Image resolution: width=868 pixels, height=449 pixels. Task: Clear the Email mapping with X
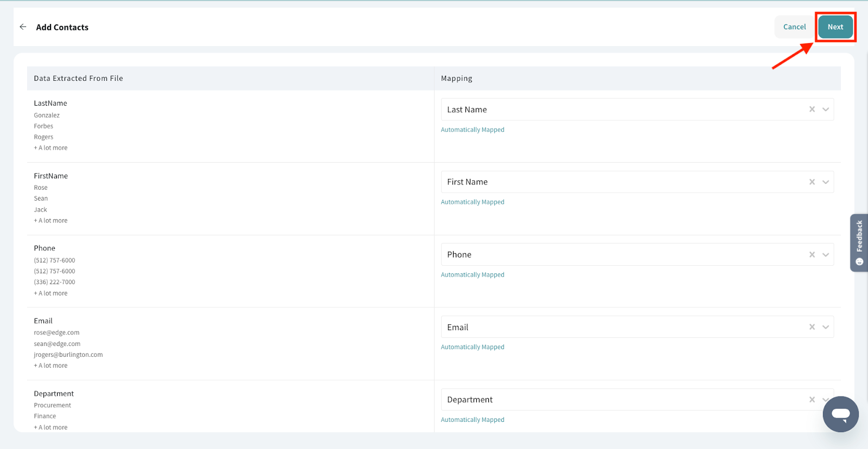click(812, 327)
